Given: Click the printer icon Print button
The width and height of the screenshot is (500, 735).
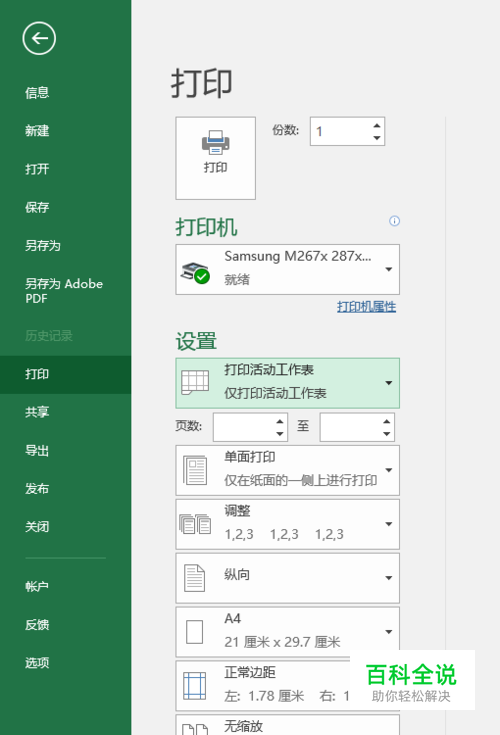Looking at the screenshot, I should (216, 158).
